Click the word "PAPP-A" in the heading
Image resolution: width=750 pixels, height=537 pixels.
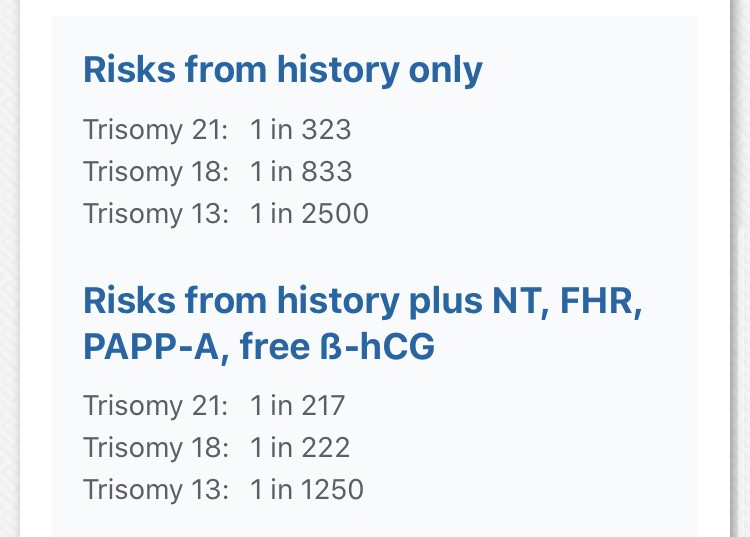pyautogui.click(x=150, y=347)
